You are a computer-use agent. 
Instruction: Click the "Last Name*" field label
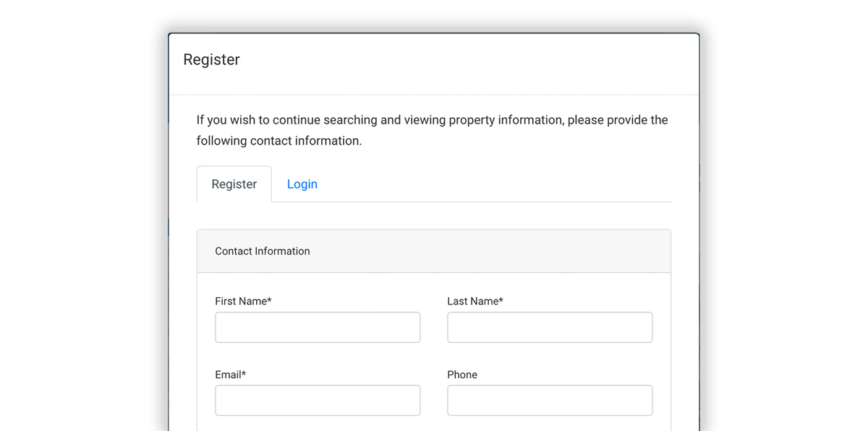click(x=475, y=301)
